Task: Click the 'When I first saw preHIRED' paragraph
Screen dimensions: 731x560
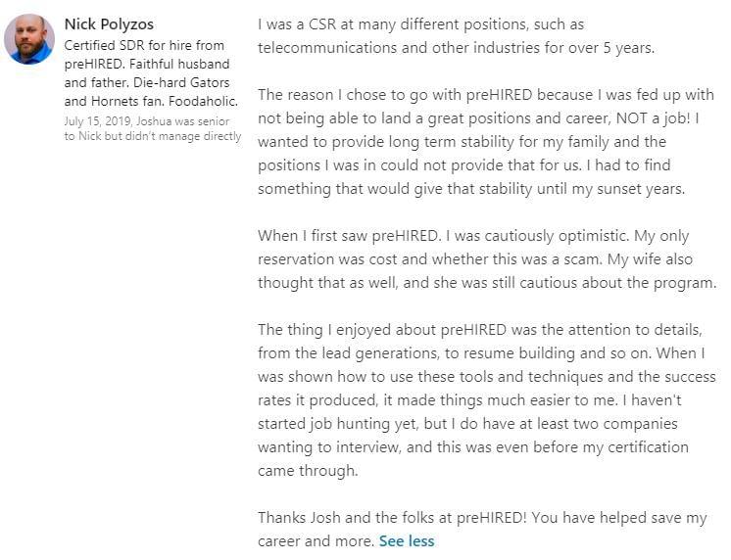Action: point(487,258)
